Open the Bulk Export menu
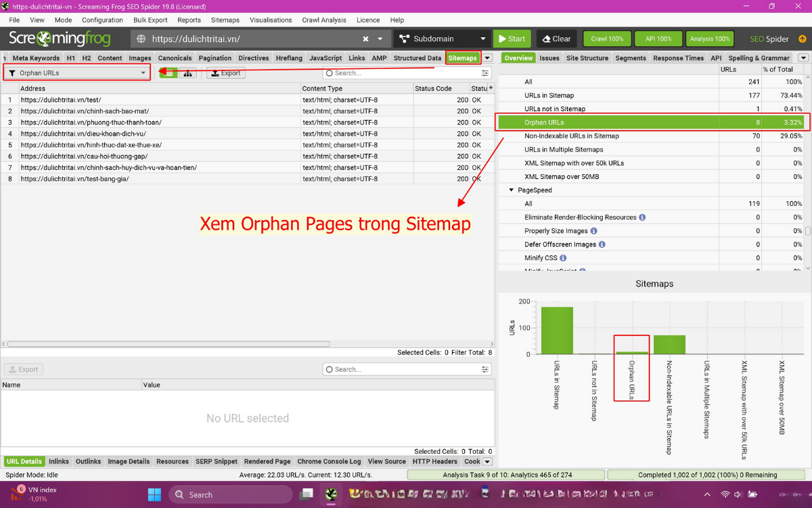Viewport: 812px width, 508px height. 150,20
